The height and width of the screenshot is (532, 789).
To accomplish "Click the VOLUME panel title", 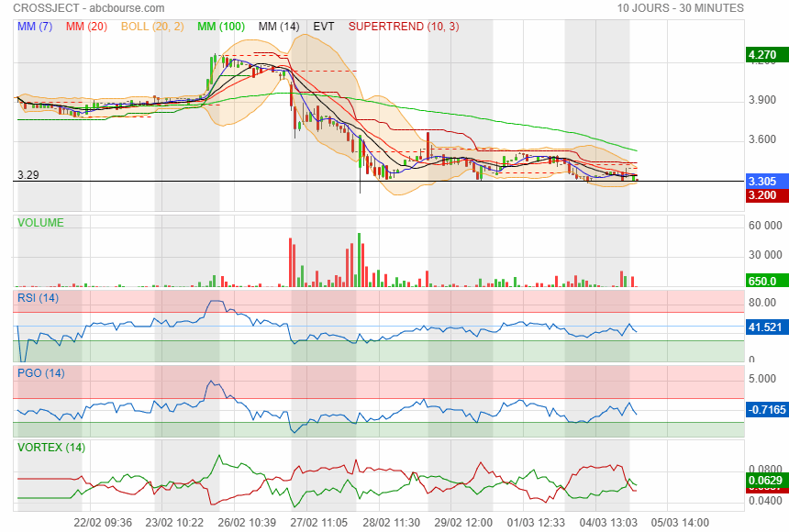I will click(40, 223).
